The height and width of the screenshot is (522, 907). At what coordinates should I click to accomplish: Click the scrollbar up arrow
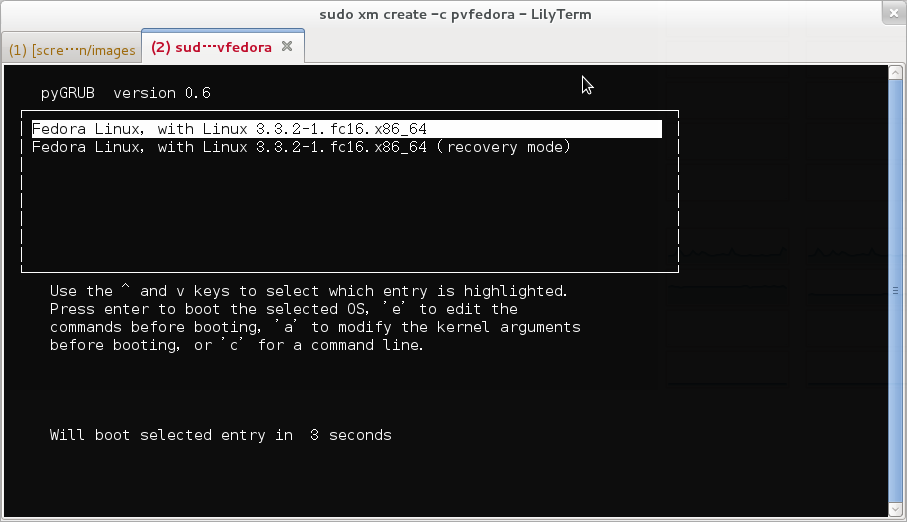click(x=895, y=71)
